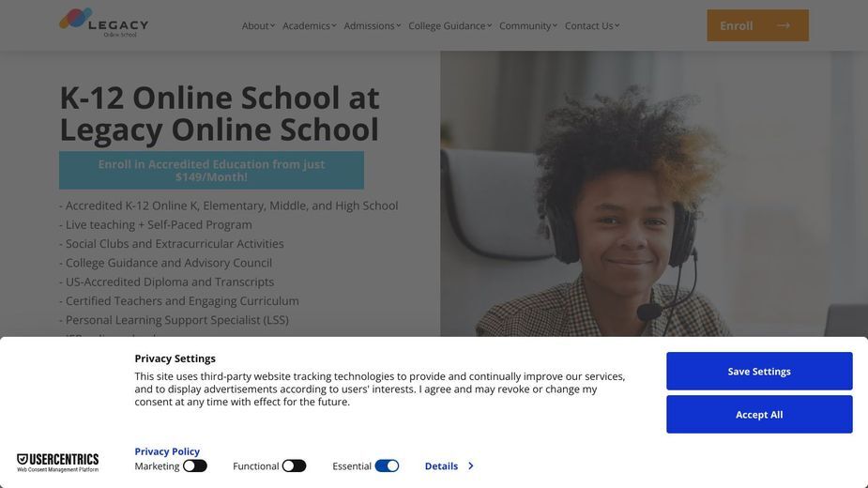
Task: Open the College Guidance menu
Action: point(450,25)
